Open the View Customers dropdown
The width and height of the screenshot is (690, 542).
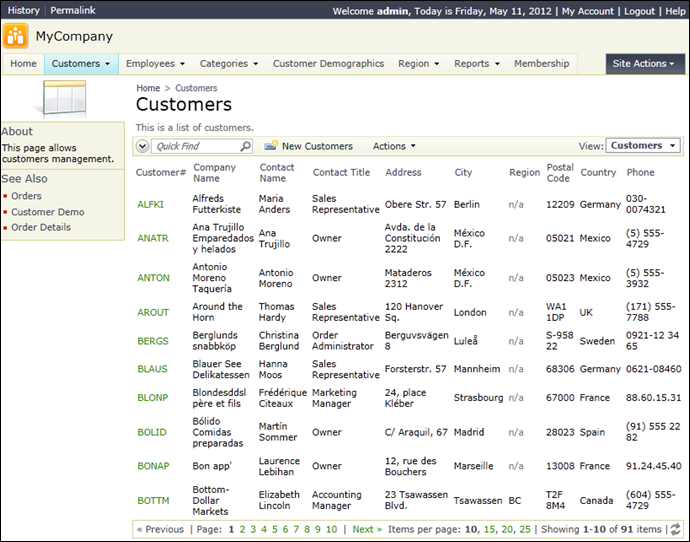point(642,146)
